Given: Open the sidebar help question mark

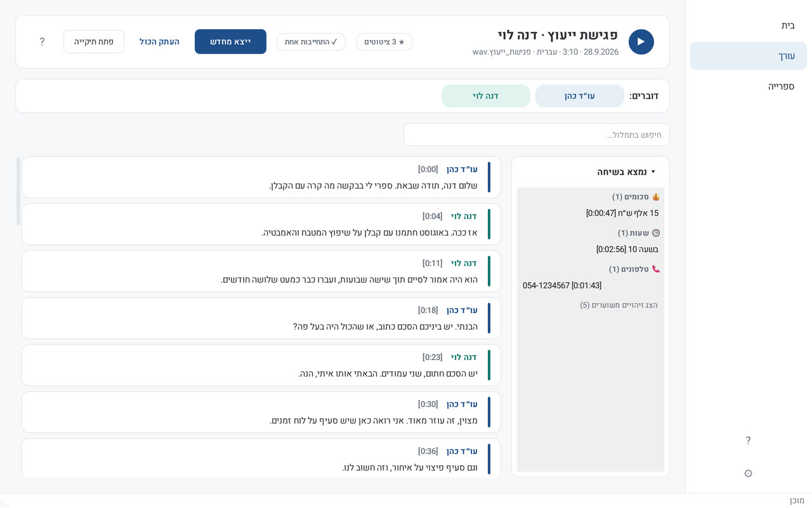Looking at the screenshot, I should 748,441.
